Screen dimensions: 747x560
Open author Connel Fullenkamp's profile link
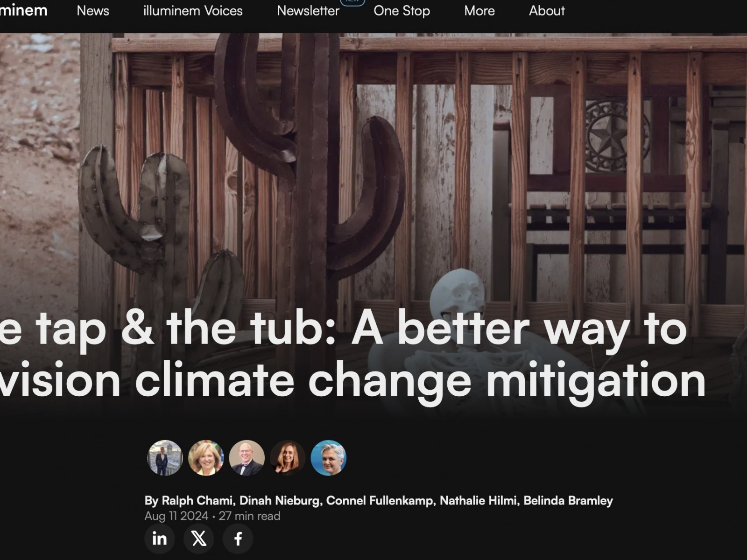pyautogui.click(x=380, y=501)
